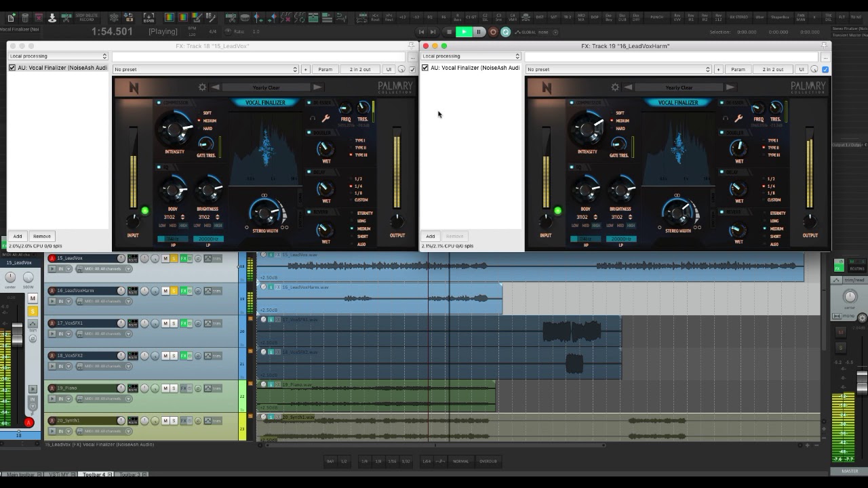The height and width of the screenshot is (488, 868).
Task: Click de-esser headphone listen icon in LeadVox plugin
Action: (x=313, y=119)
